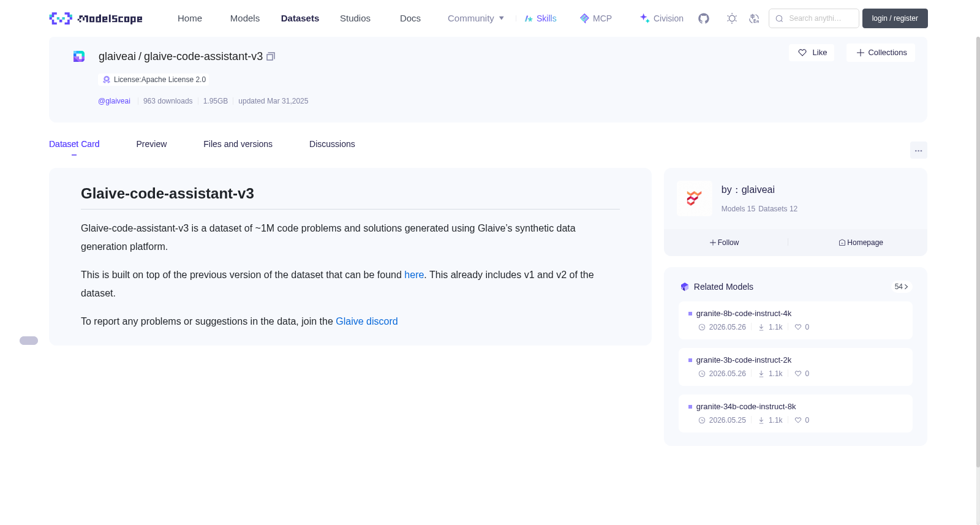Click the updated Mar 31,2025 text
Viewport: 980px width, 525px height.
[273, 101]
